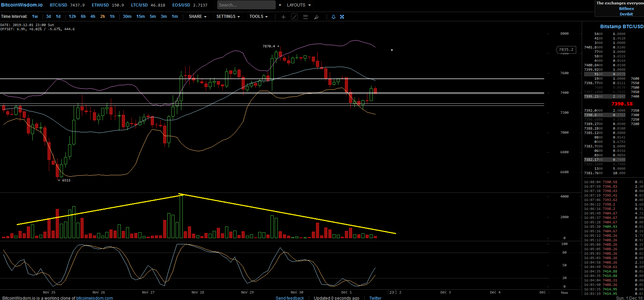Open the Deribit exchange link

coord(626,14)
